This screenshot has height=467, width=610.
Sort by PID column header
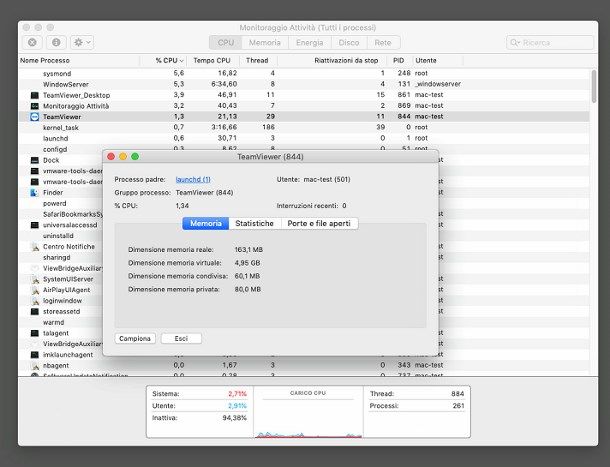tap(399, 61)
